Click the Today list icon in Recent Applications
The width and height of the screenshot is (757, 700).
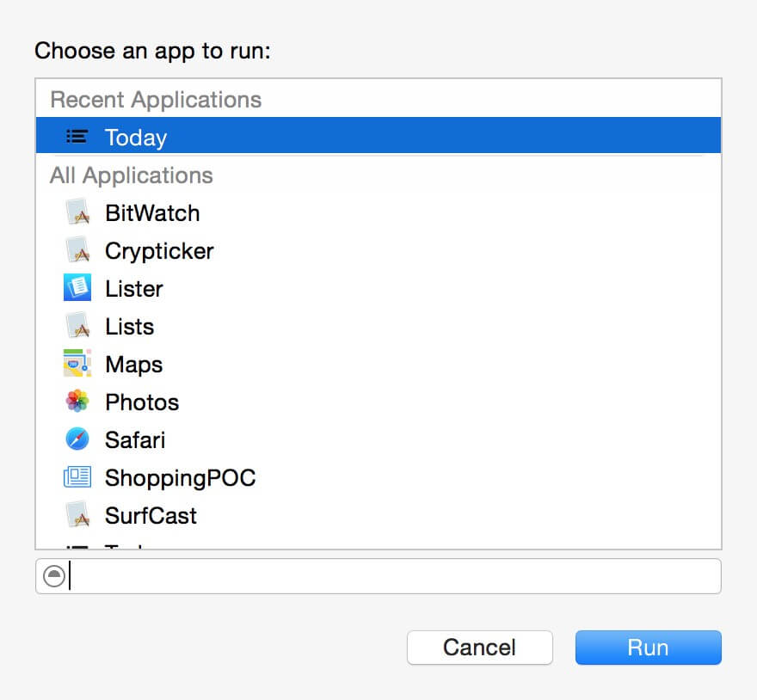[77, 137]
